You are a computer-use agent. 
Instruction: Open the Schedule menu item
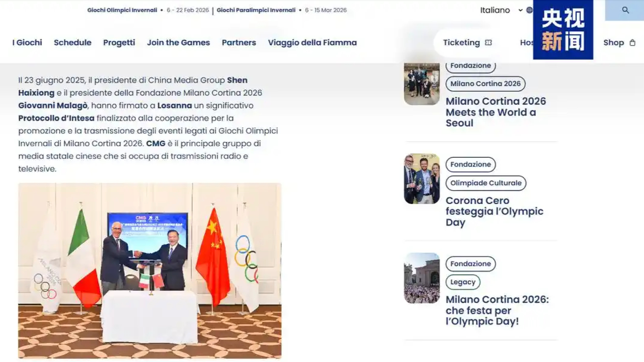click(x=72, y=43)
